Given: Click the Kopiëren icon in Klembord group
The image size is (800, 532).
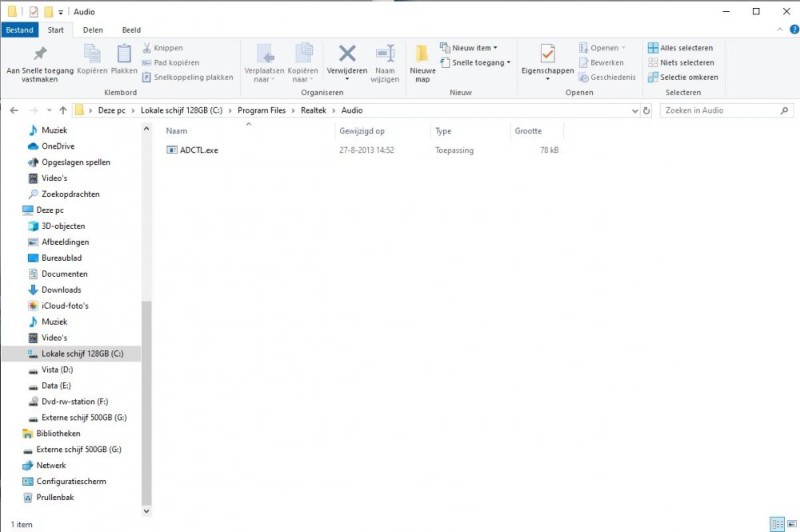Looking at the screenshot, I should (92, 54).
